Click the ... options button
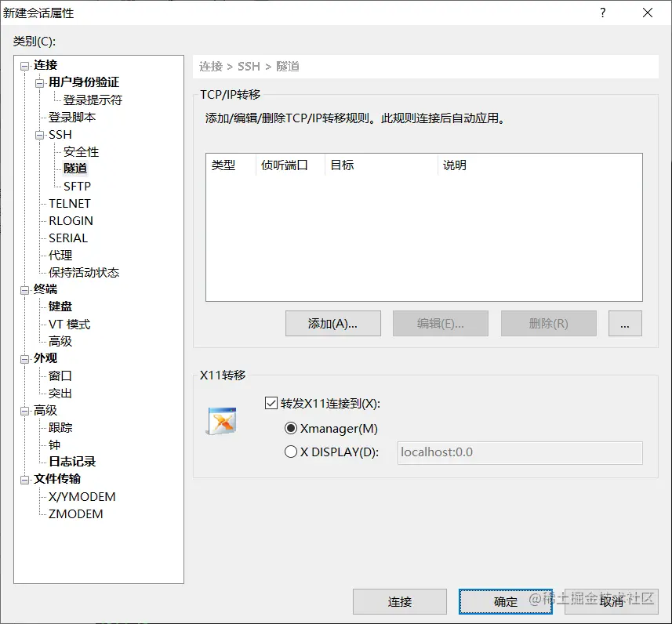 625,323
